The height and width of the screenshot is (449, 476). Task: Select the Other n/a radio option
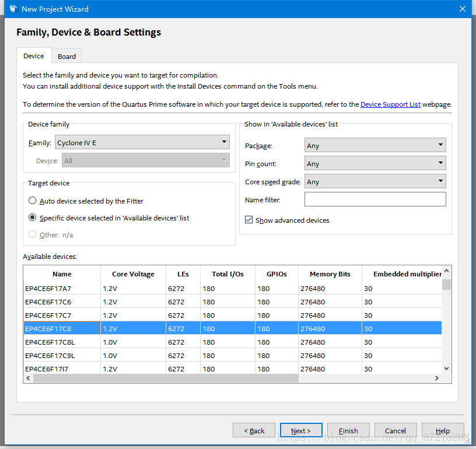[x=32, y=234]
